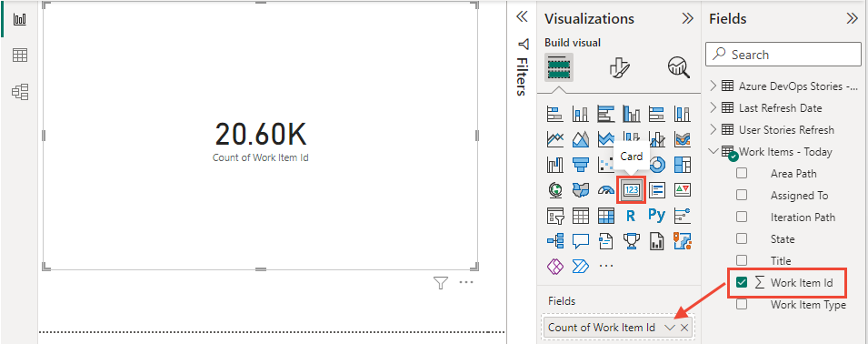Collapse the Fields pane
Screen dimensions: 868x344
(x=852, y=19)
